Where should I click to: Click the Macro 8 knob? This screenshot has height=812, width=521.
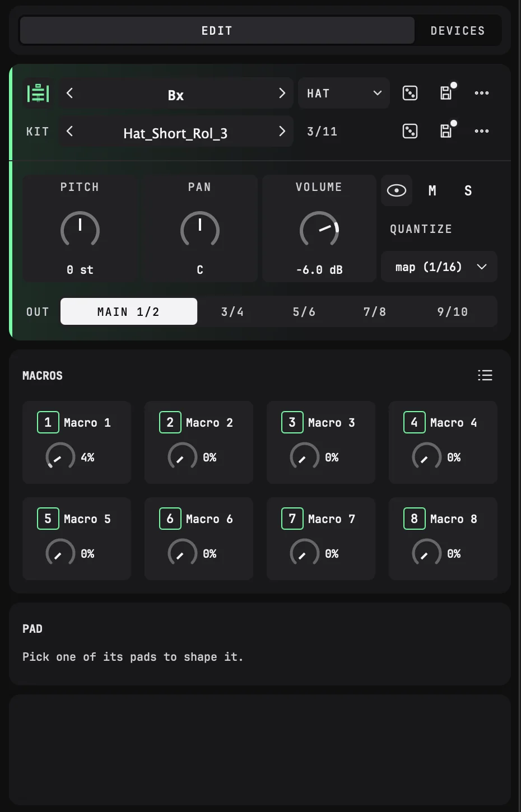(427, 552)
